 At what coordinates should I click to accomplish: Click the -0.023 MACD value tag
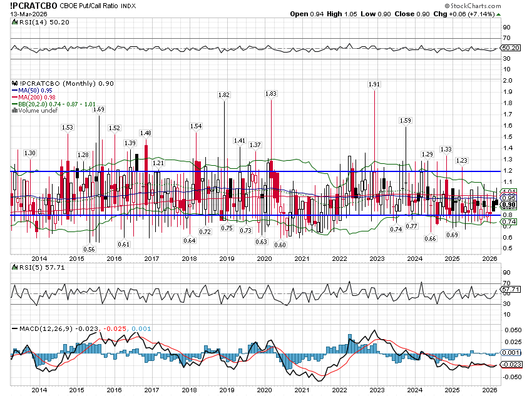511,364
